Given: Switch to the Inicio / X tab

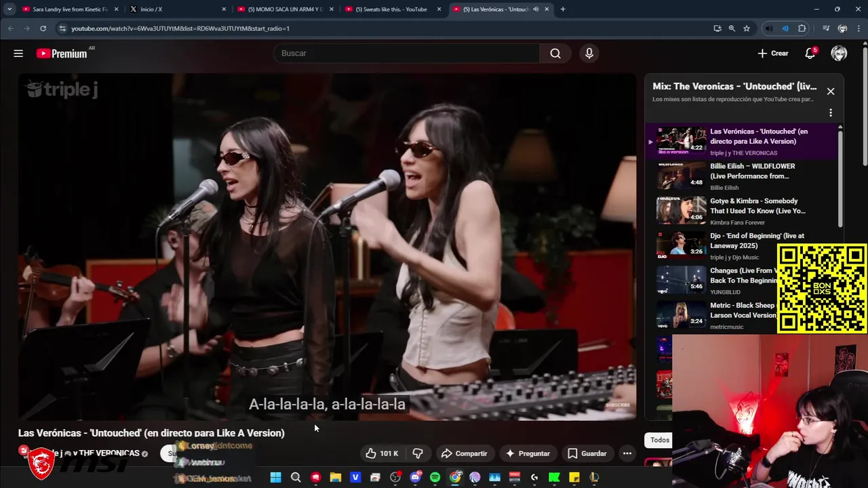Looking at the screenshot, I should tap(178, 9).
